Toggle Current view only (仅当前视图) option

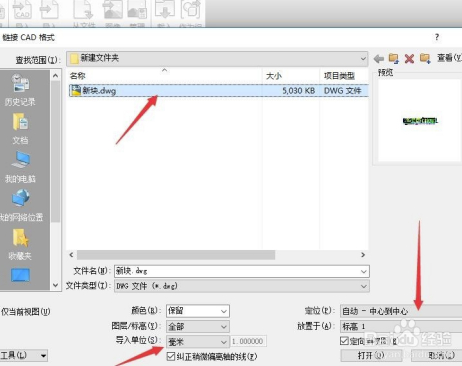pyautogui.click(x=26, y=312)
